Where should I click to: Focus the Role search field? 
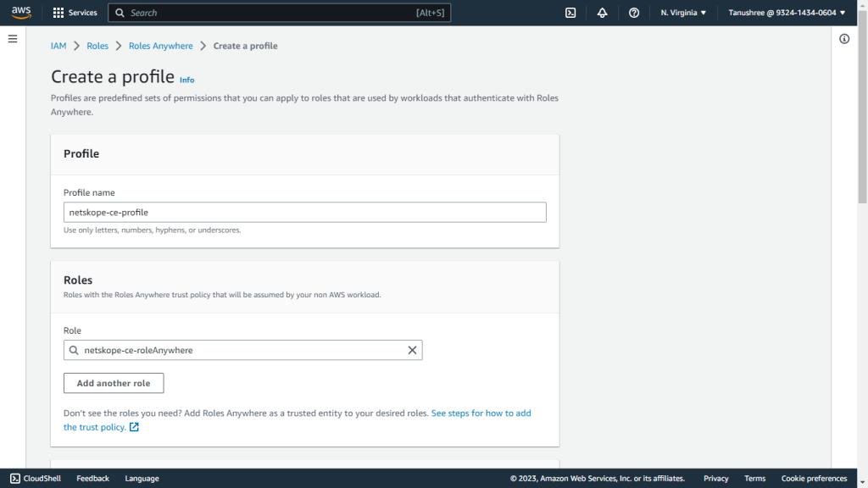tap(242, 350)
